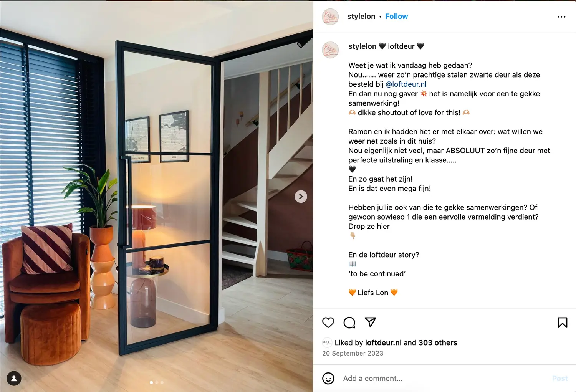Select the second carousel dot indicator
This screenshot has height=392, width=576.
tap(157, 382)
